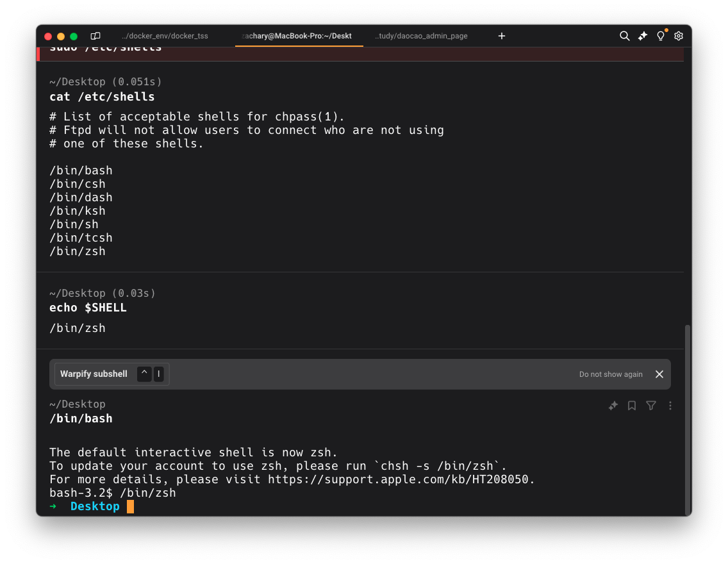The image size is (728, 564).
Task: Switch to the daocao_admin_page tab
Action: (421, 36)
